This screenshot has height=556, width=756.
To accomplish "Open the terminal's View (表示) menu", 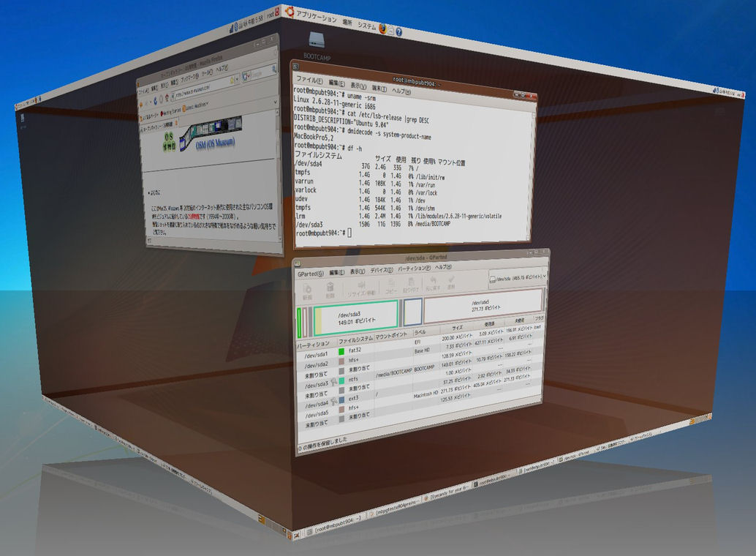I will [358, 86].
